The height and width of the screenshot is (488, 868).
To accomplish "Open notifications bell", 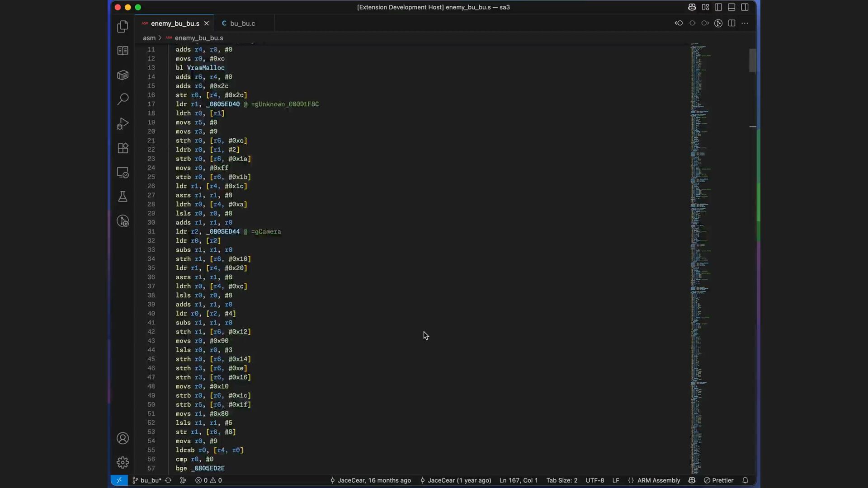I will click(745, 480).
